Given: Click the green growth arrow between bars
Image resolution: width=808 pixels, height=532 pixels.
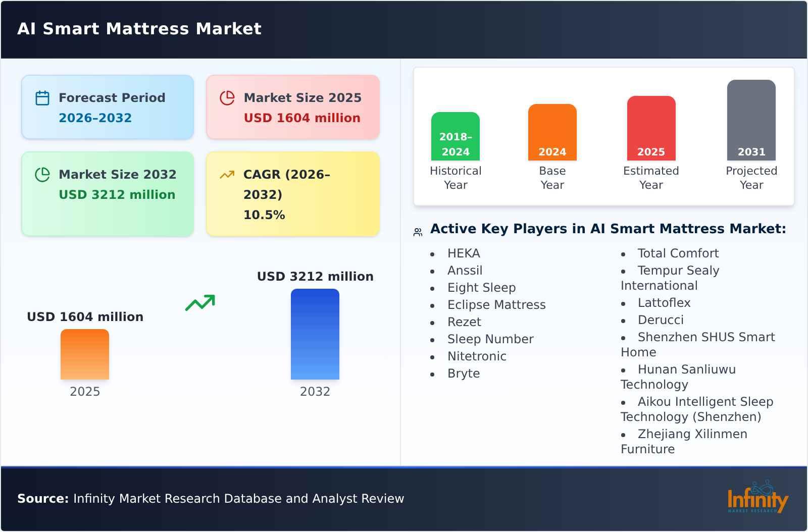Looking at the screenshot, I should coord(199,302).
